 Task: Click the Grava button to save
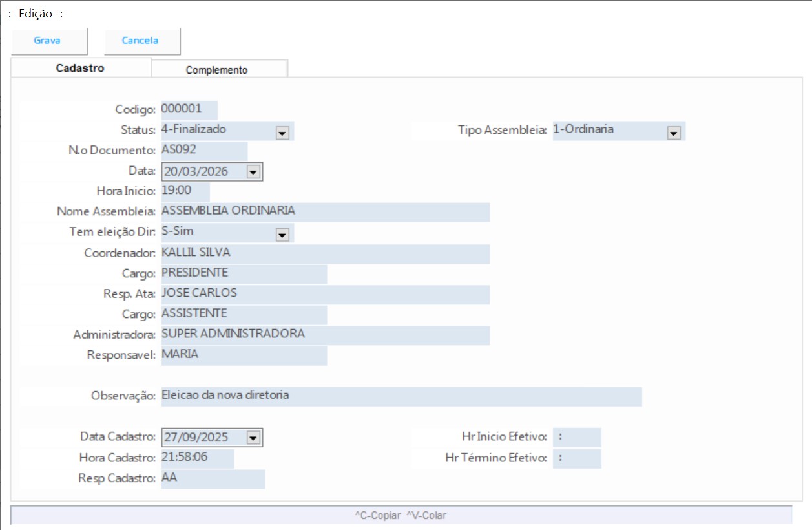coord(48,41)
